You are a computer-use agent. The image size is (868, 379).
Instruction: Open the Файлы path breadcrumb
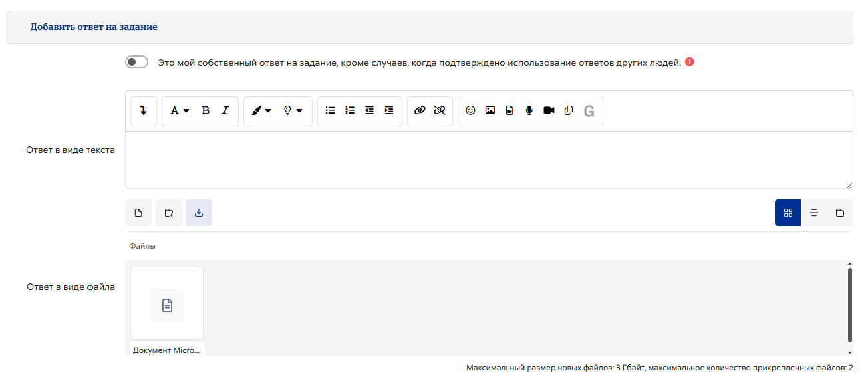tap(142, 246)
